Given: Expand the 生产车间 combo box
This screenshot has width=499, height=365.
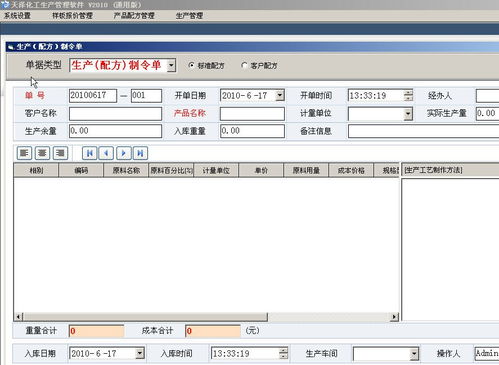Looking at the screenshot, I should click(414, 354).
